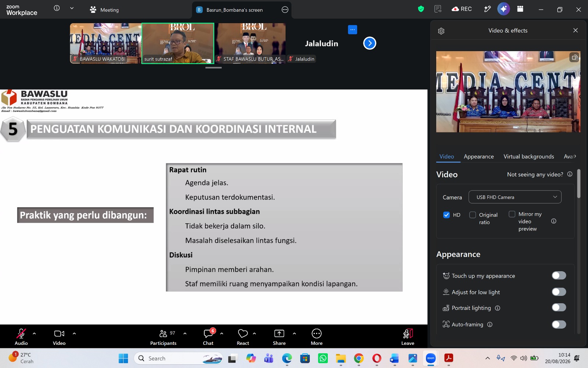Open the Zoom apps grid icon
This screenshot has height=368, width=588.
520,9
